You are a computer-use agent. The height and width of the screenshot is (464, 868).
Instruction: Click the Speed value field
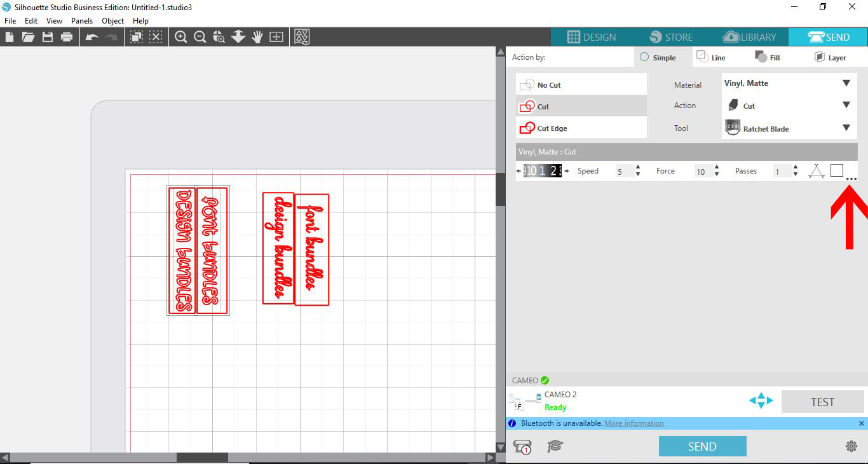[x=623, y=171]
